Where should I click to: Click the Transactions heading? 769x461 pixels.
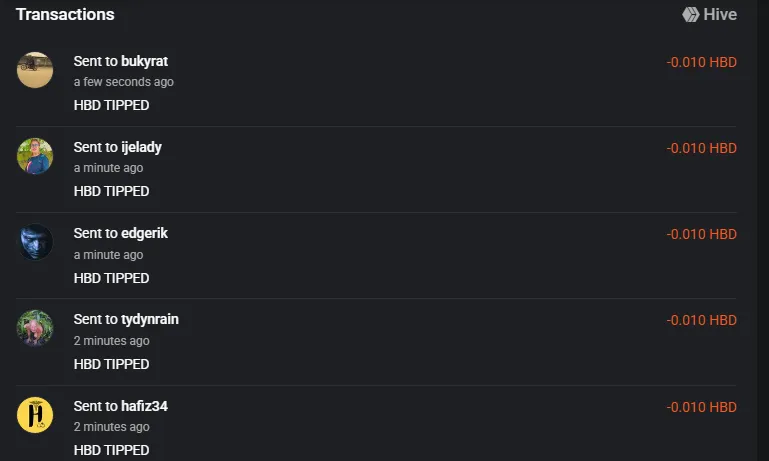[65, 15]
